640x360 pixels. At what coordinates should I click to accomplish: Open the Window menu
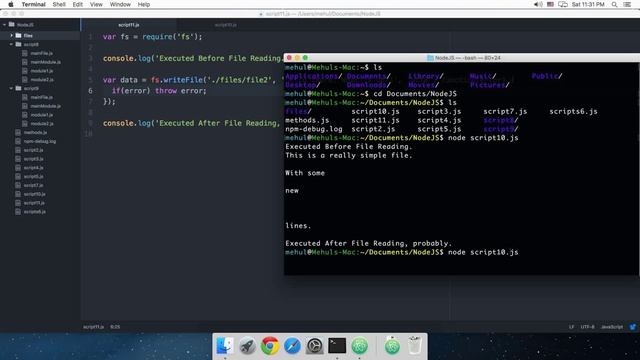(120, 4)
